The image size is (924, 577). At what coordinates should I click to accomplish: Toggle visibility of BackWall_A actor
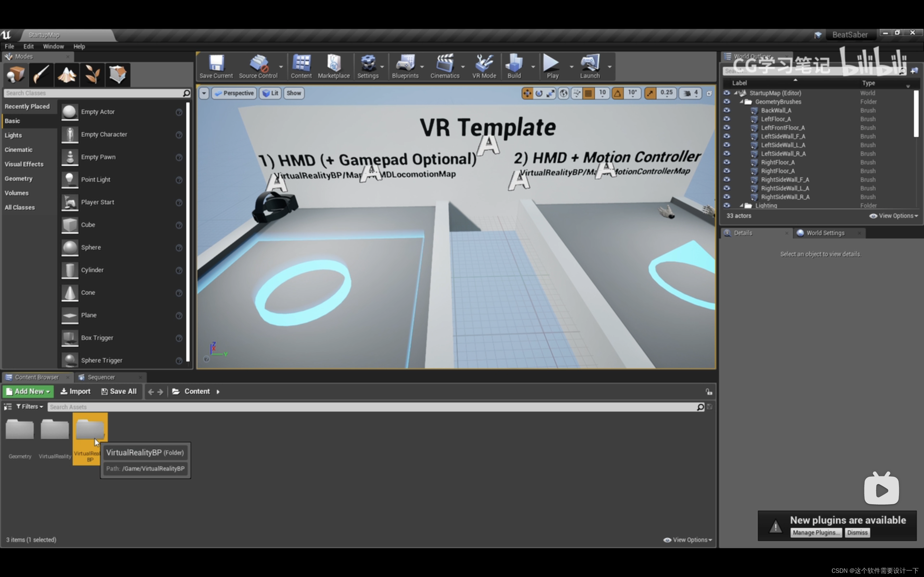(x=726, y=110)
